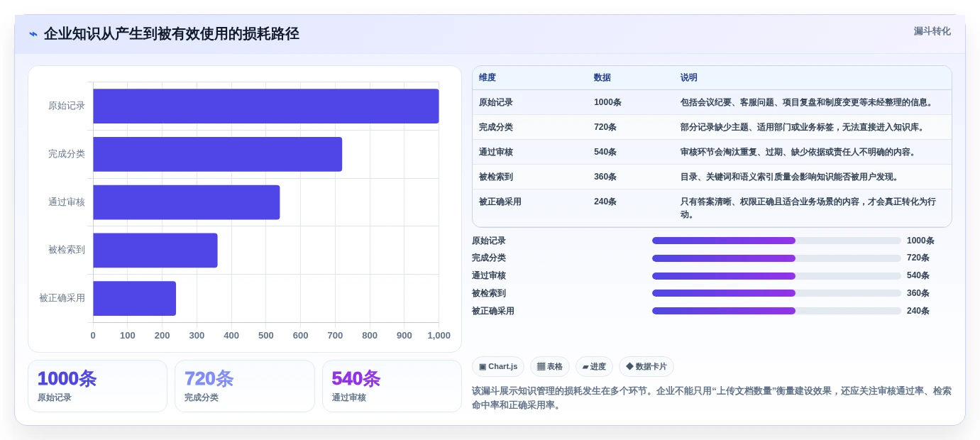This screenshot has width=980, height=440.
Task: Select the 数据卡片 tag chip
Action: tap(646, 367)
